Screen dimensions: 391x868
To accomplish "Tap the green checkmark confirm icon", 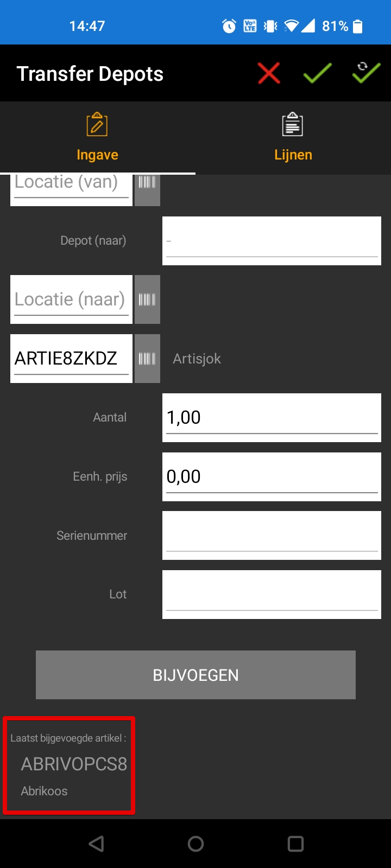I will click(x=317, y=73).
